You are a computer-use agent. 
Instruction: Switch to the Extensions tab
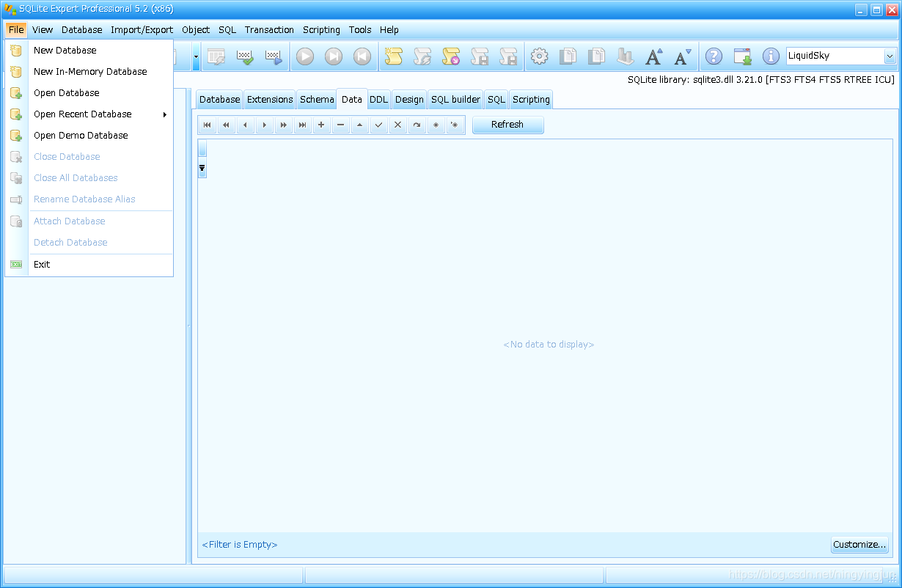[x=270, y=100]
